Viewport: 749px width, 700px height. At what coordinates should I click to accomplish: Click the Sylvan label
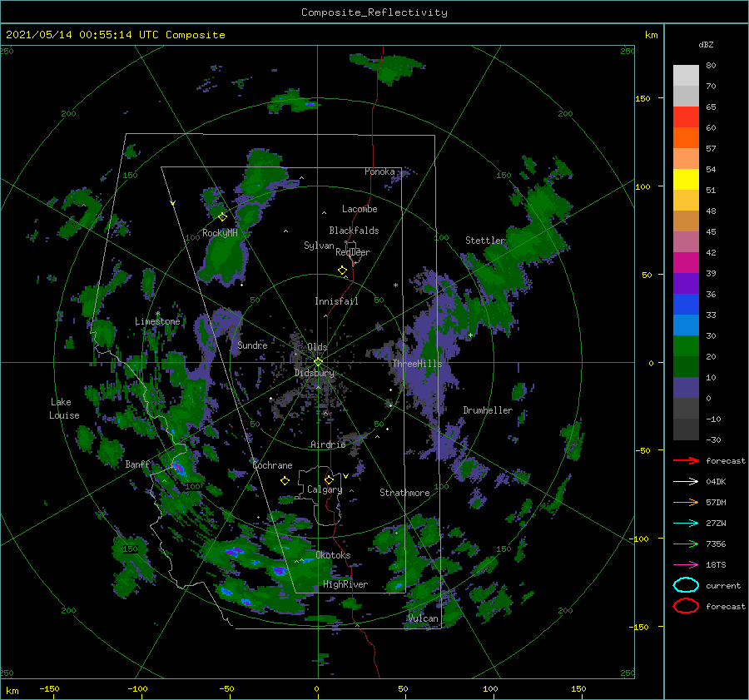point(319,246)
